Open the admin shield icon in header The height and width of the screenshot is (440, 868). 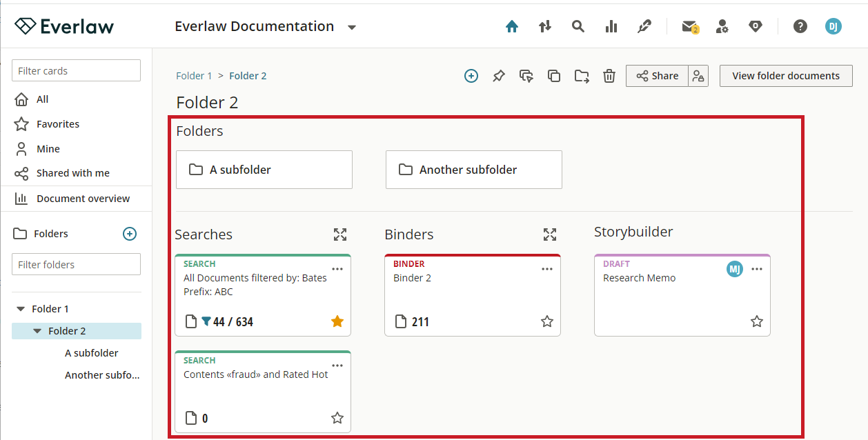point(756,27)
